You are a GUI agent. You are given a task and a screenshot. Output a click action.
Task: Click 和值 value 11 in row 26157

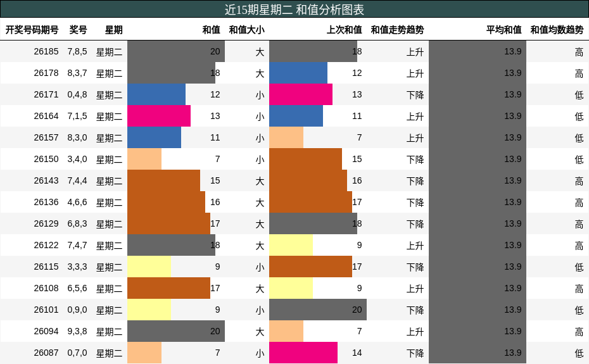click(x=215, y=137)
